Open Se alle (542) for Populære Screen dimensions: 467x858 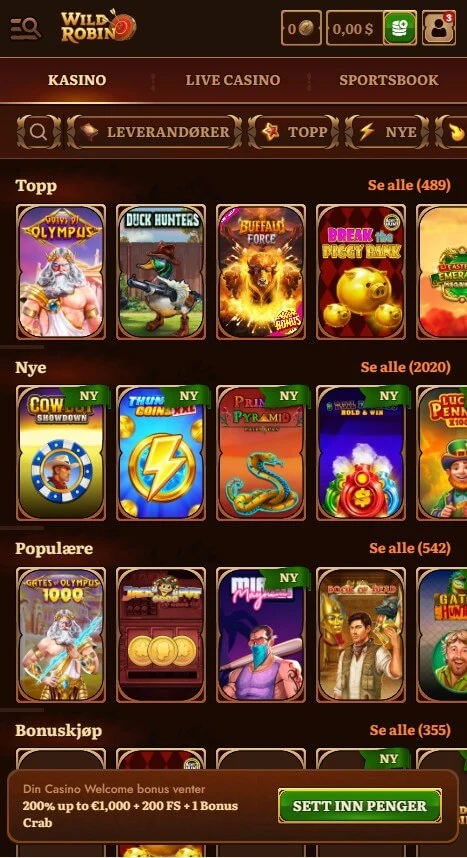pos(410,548)
